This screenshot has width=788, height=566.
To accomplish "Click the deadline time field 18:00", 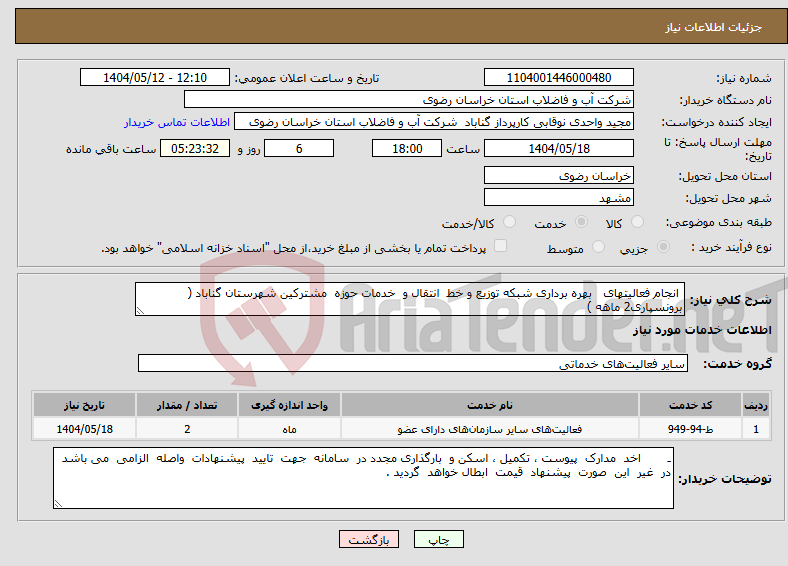I will click(407, 148).
